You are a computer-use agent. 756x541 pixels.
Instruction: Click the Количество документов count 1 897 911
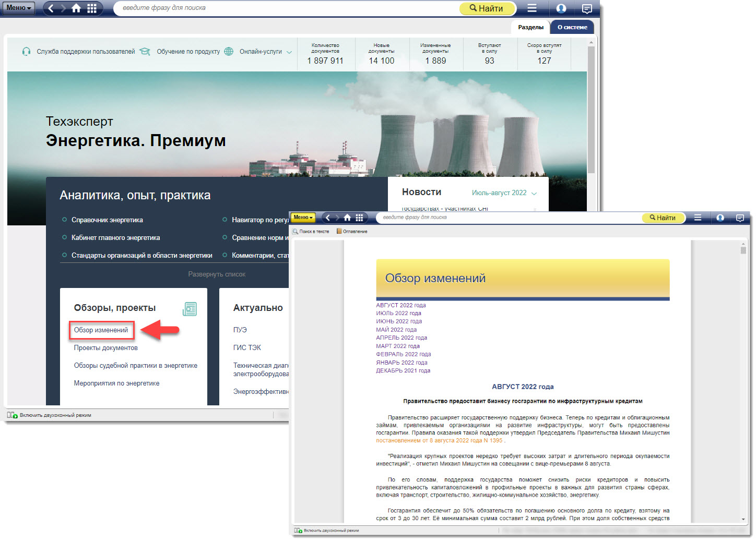[325, 61]
